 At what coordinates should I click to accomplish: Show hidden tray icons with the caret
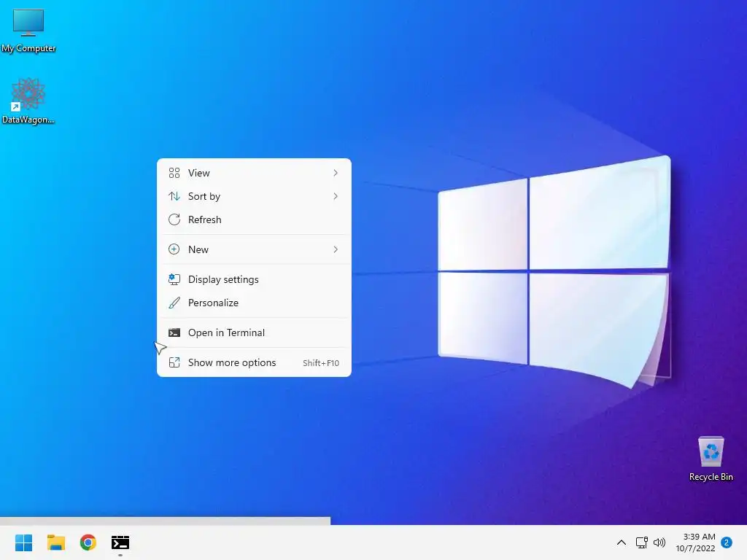[622, 542]
